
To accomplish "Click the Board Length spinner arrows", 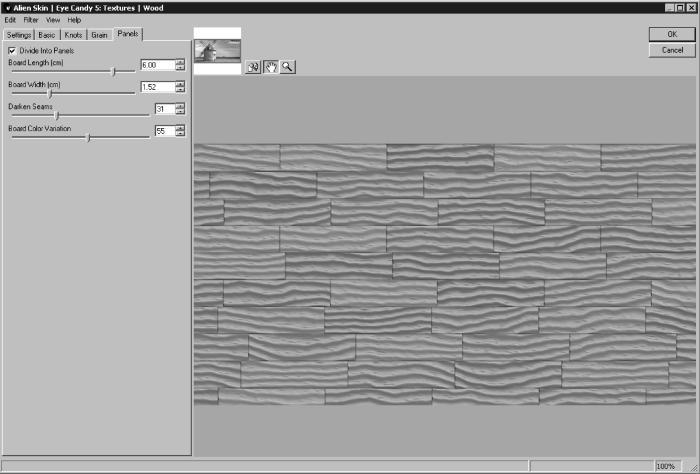I will [x=180, y=64].
